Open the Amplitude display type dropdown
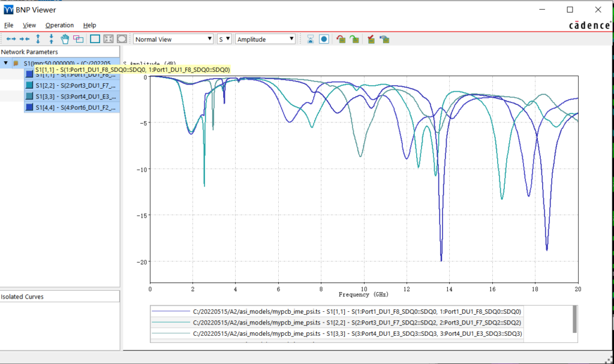 click(x=266, y=39)
